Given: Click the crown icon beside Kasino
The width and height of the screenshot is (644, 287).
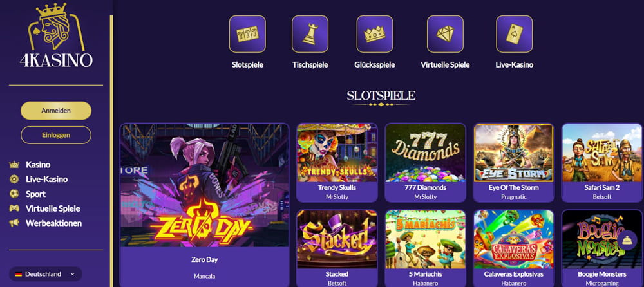Looking at the screenshot, I should click(14, 165).
